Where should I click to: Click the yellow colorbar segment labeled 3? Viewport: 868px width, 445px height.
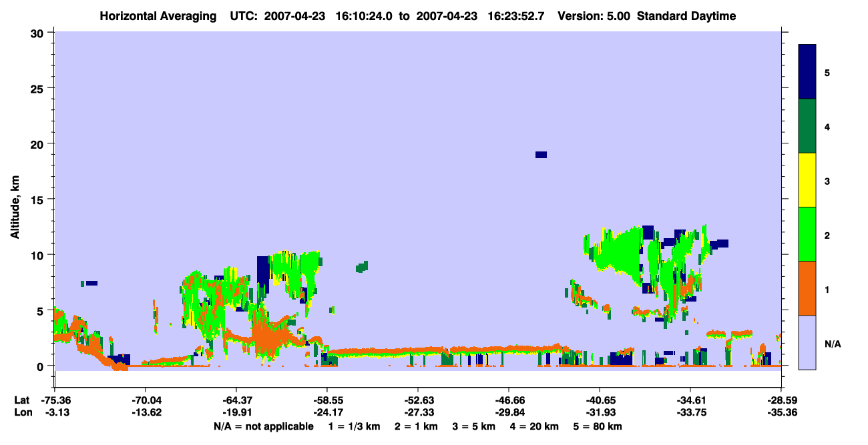pos(807,180)
